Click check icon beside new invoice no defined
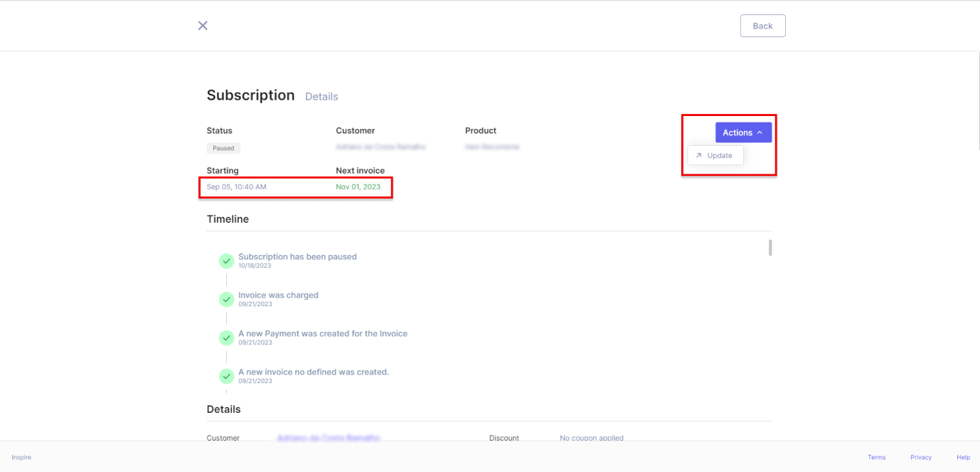This screenshot has width=980, height=472. (226, 376)
